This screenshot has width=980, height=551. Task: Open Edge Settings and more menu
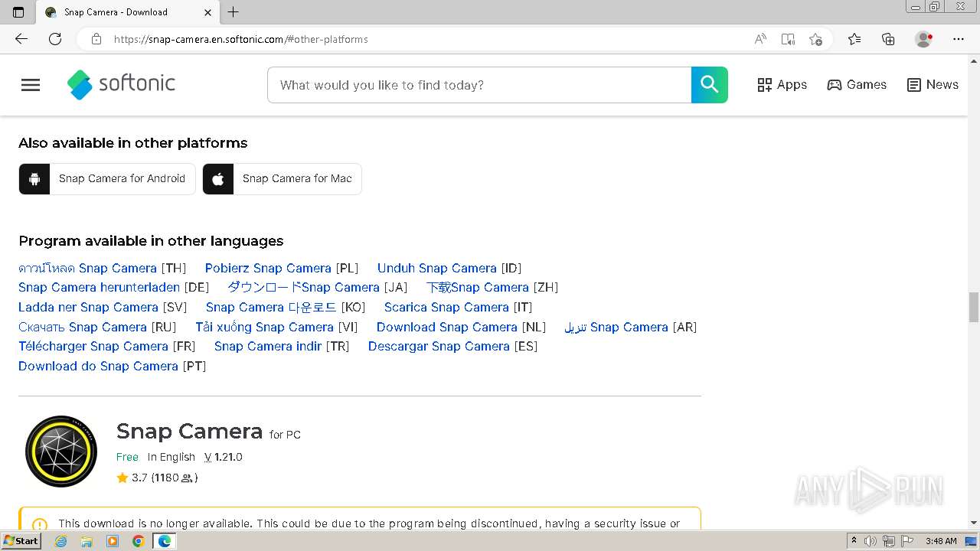(x=959, y=39)
